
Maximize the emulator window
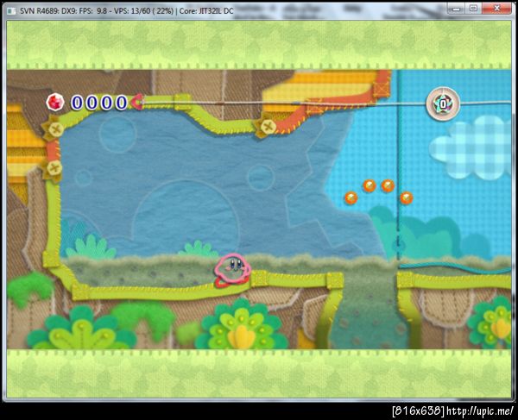(473, 9)
